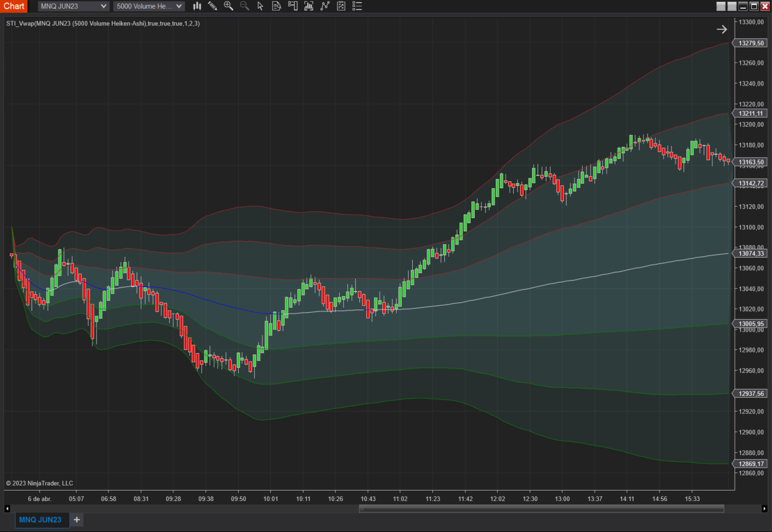Open the Indicators line-graph icon
Image resolution: width=772 pixels, height=532 pixels.
pyautogui.click(x=325, y=6)
